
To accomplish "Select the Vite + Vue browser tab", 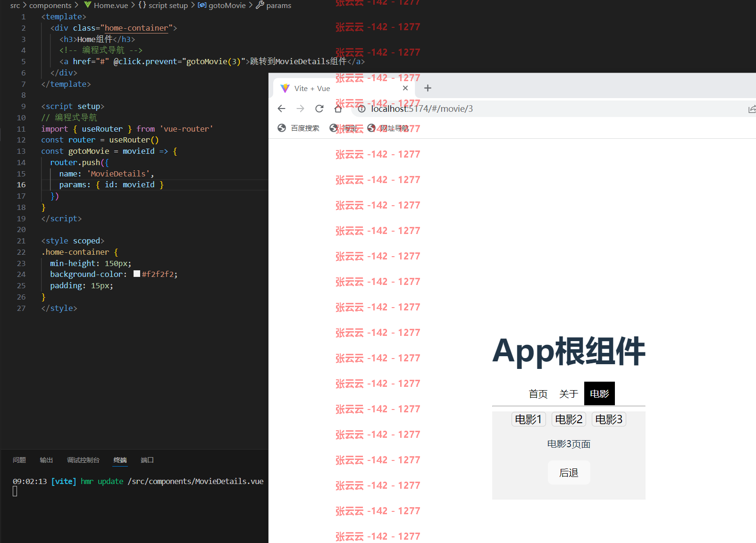I will tap(344, 88).
